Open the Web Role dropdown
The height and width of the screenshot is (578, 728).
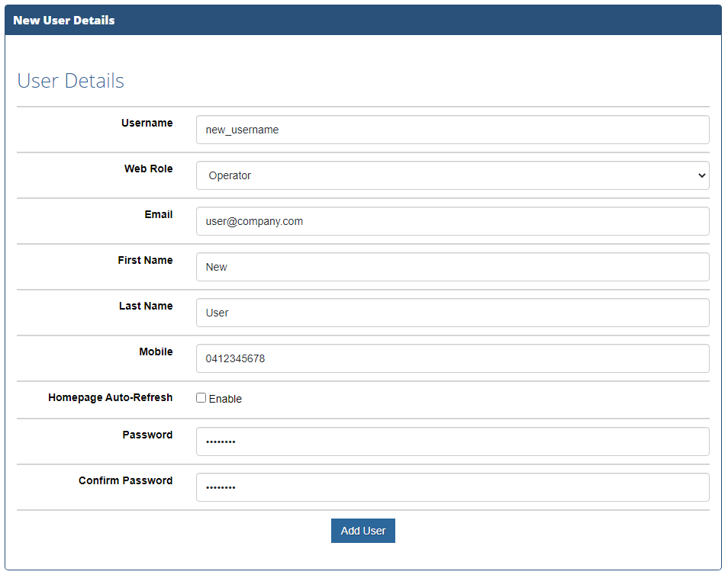453,175
